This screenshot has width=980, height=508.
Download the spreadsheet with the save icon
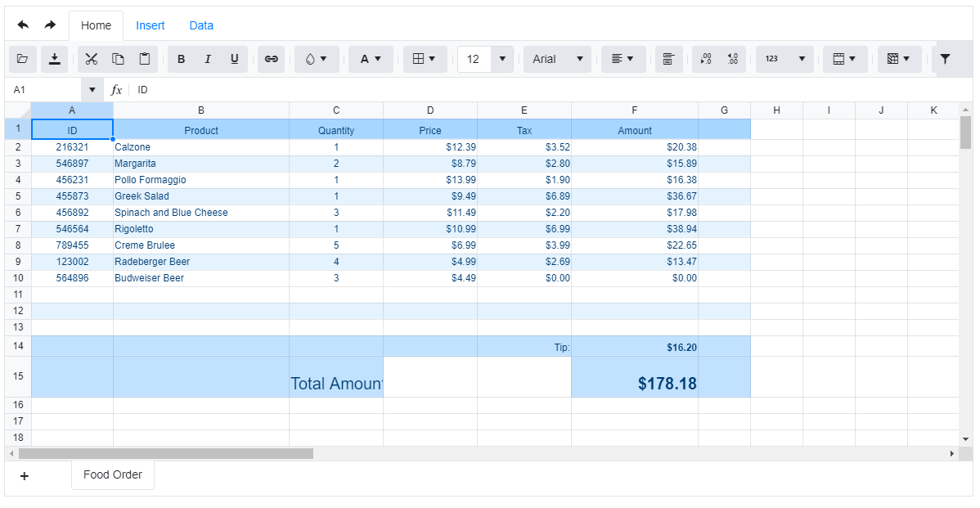tap(54, 59)
